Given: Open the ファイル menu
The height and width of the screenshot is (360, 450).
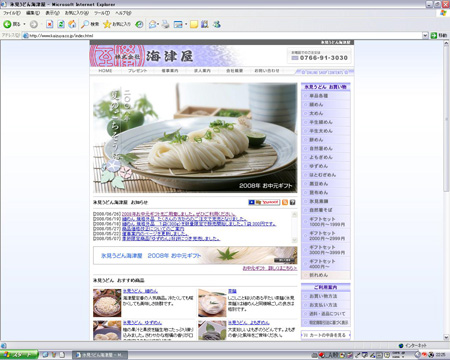Looking at the screenshot, I should [x=12, y=13].
